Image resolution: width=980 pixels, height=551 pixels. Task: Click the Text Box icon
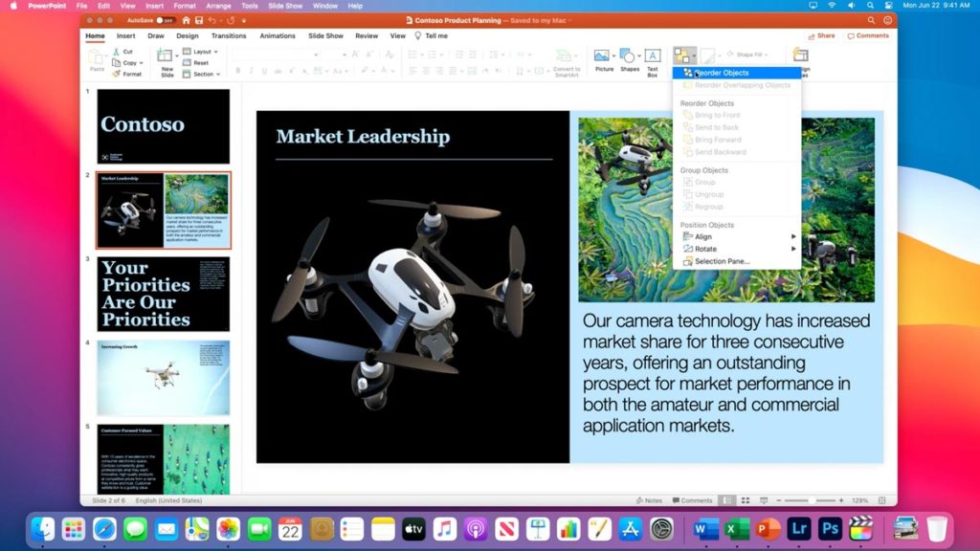click(x=653, y=55)
